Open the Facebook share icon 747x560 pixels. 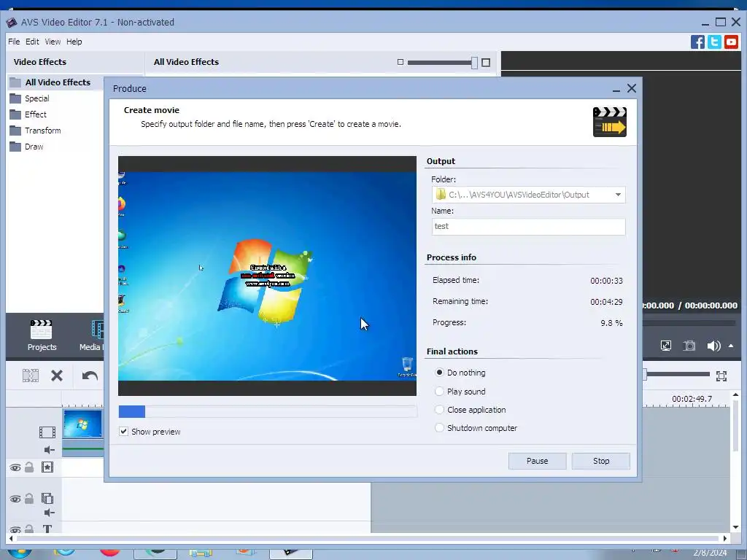pyautogui.click(x=697, y=42)
